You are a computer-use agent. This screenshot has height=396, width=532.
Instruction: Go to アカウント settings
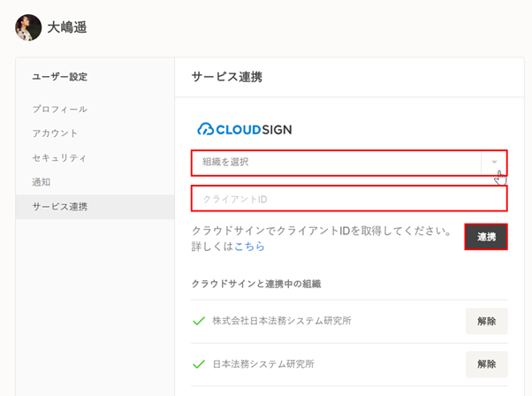[55, 133]
